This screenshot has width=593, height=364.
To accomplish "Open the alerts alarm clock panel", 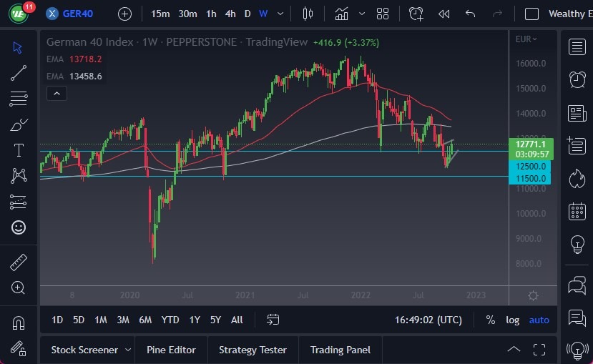I will pyautogui.click(x=577, y=79).
